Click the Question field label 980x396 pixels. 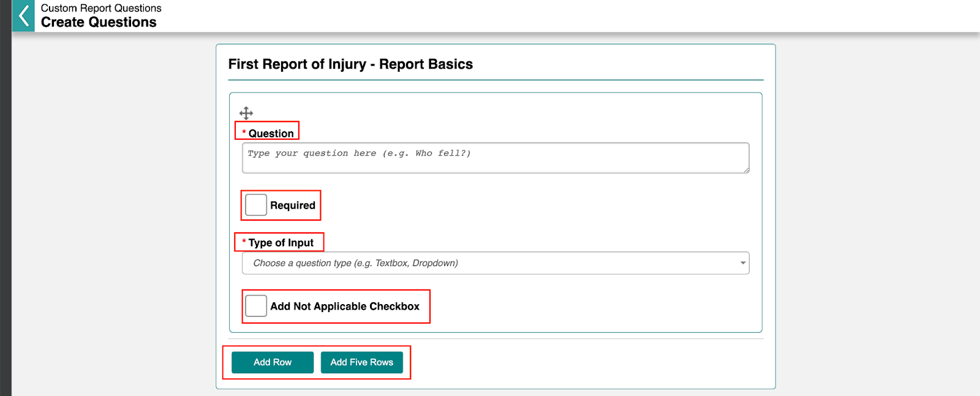271,134
